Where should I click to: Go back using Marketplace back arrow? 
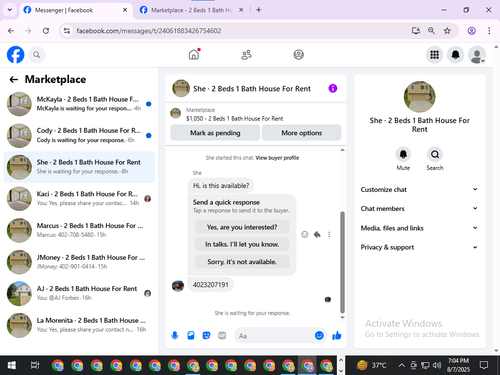tap(14, 79)
